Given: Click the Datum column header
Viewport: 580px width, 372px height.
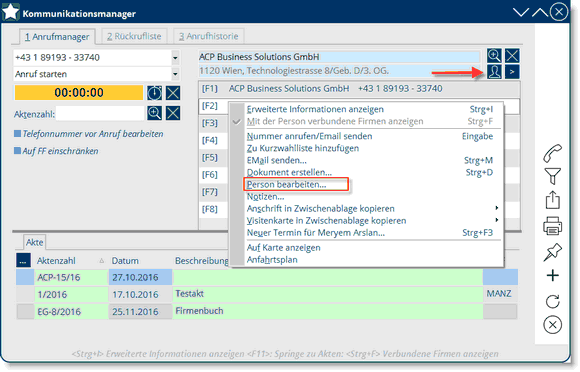Looking at the screenshot, I should coord(140,261).
